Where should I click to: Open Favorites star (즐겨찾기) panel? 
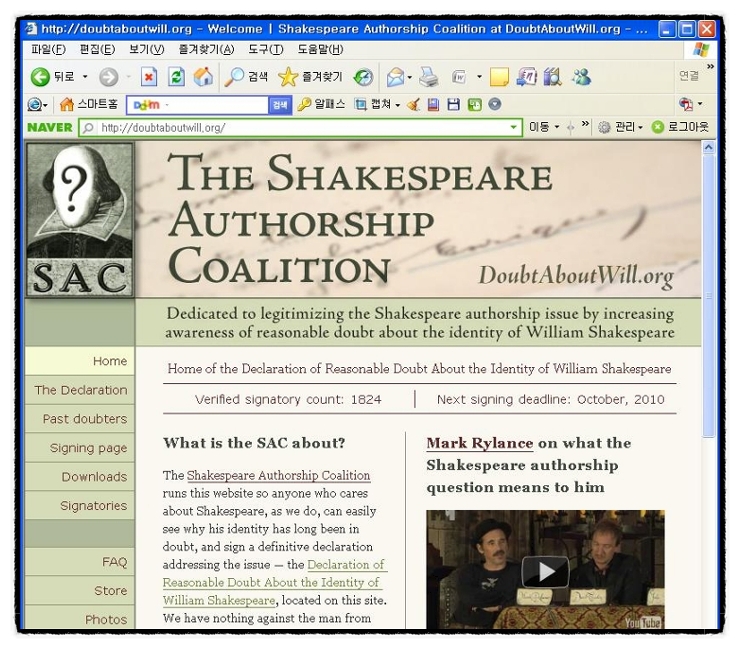(310, 77)
